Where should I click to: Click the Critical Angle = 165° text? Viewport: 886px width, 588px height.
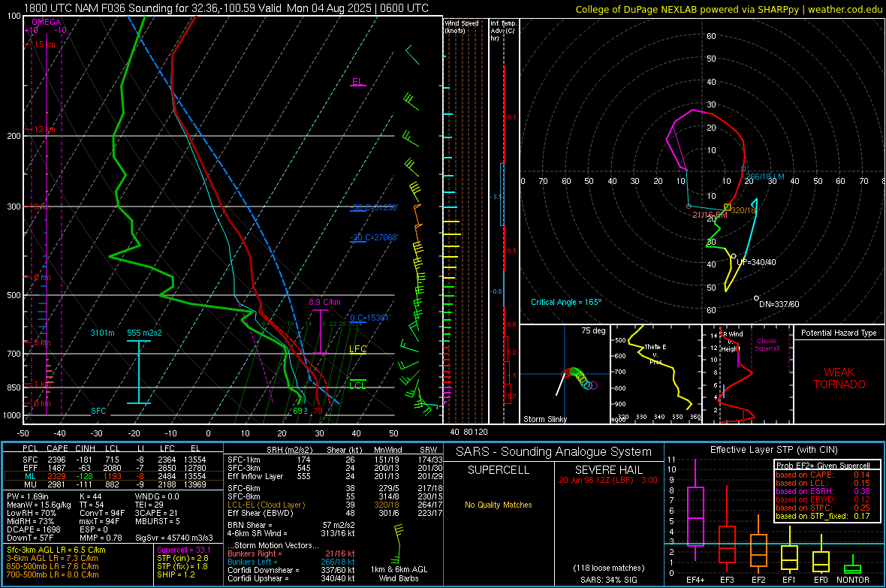point(566,302)
